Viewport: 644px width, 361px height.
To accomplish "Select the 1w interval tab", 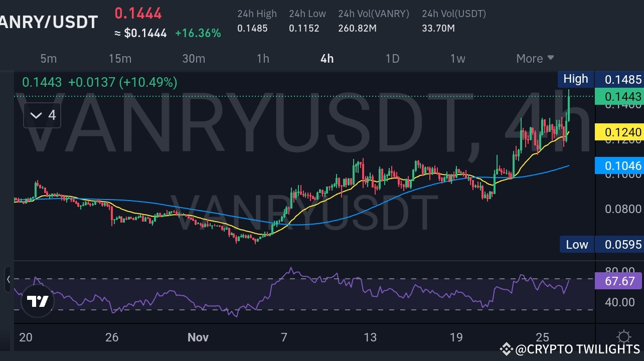I will pyautogui.click(x=457, y=59).
